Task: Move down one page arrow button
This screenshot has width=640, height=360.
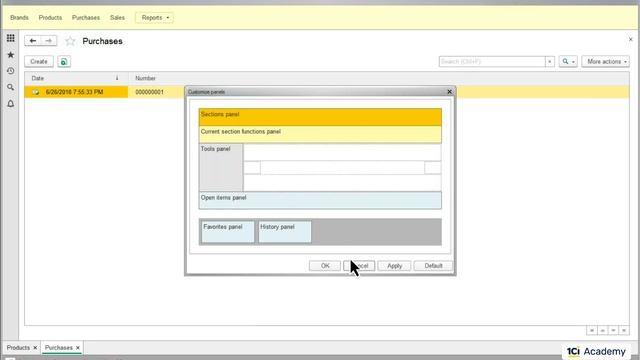Action: click(x=613, y=330)
